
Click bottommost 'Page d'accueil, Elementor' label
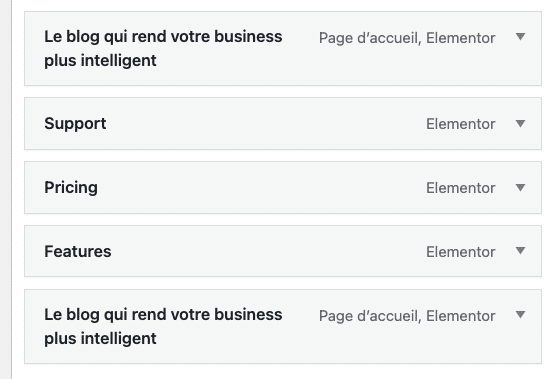(x=407, y=316)
